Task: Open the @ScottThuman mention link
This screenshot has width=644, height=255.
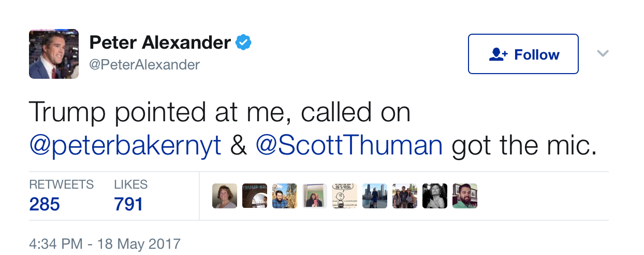Action: (x=349, y=146)
